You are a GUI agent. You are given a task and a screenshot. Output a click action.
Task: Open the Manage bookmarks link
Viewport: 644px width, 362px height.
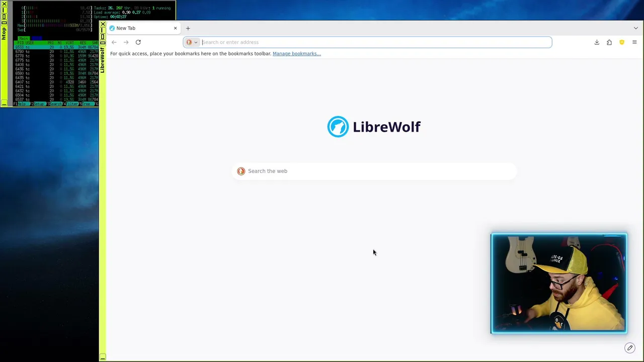(297, 54)
